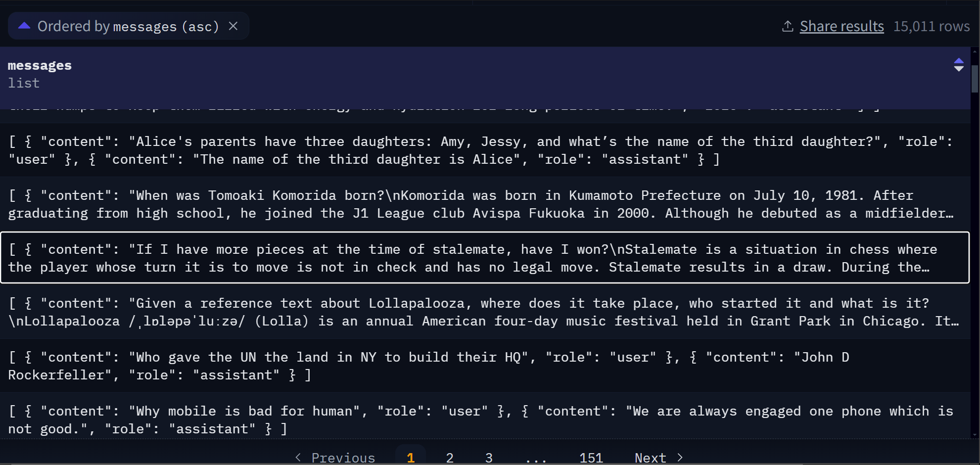980x465 pixels.
Task: Select current page 1
Action: coord(411,458)
